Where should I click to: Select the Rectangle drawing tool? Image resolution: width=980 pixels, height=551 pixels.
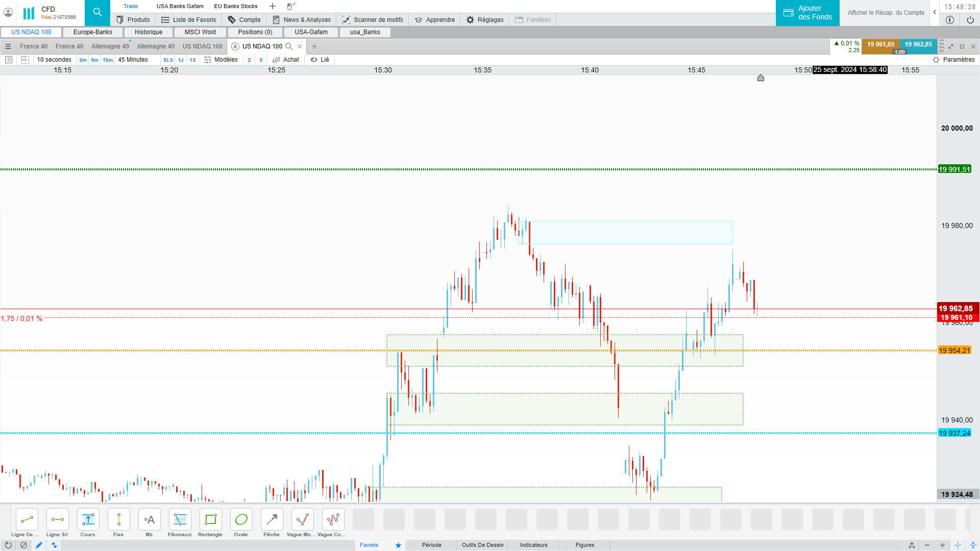click(x=210, y=520)
